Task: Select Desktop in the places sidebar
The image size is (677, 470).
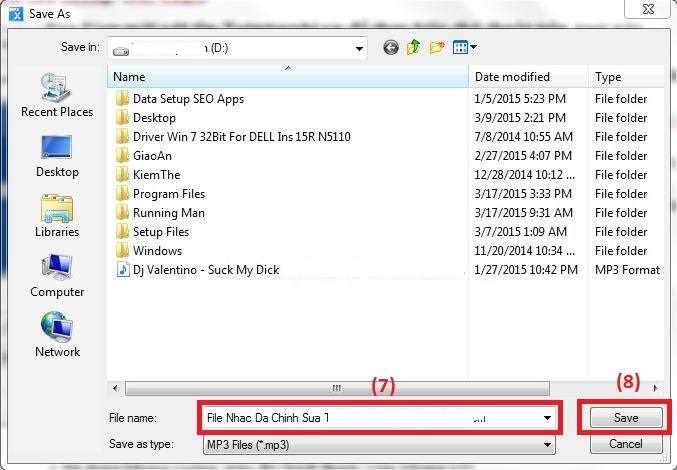Action: pos(57,156)
